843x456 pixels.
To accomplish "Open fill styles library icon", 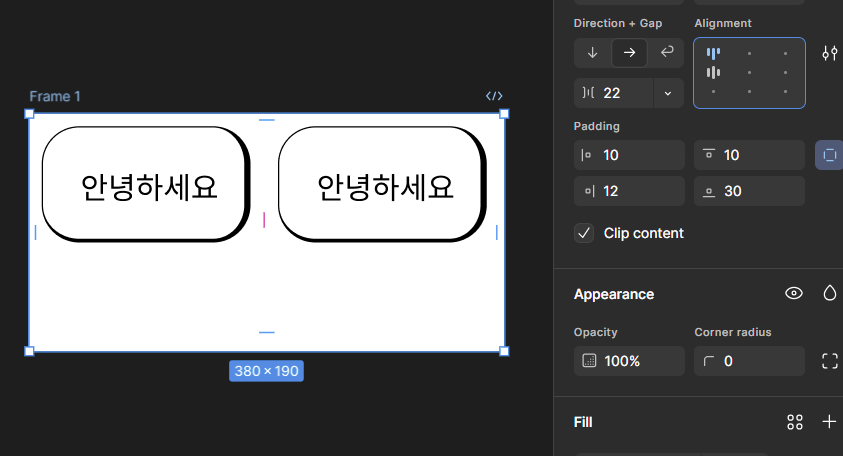I will click(795, 422).
